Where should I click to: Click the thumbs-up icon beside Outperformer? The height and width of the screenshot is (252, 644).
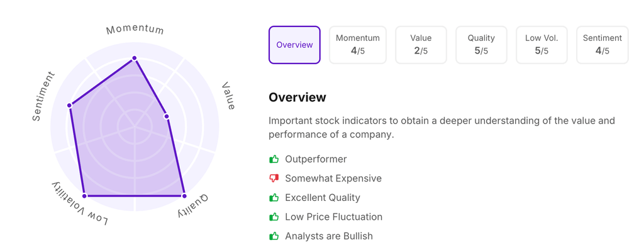click(274, 159)
